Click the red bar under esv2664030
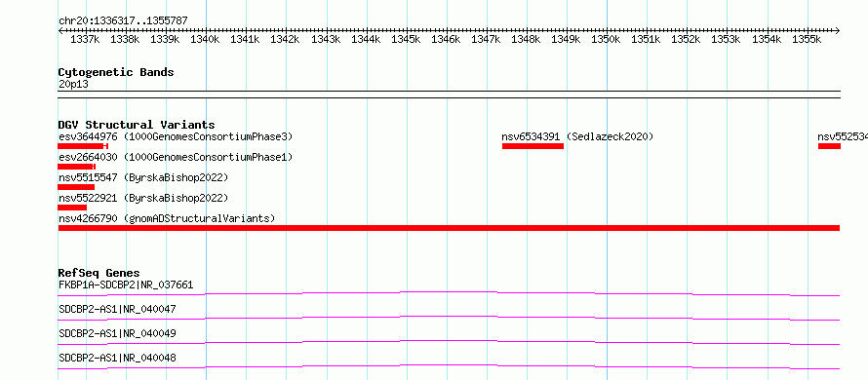 (76, 167)
